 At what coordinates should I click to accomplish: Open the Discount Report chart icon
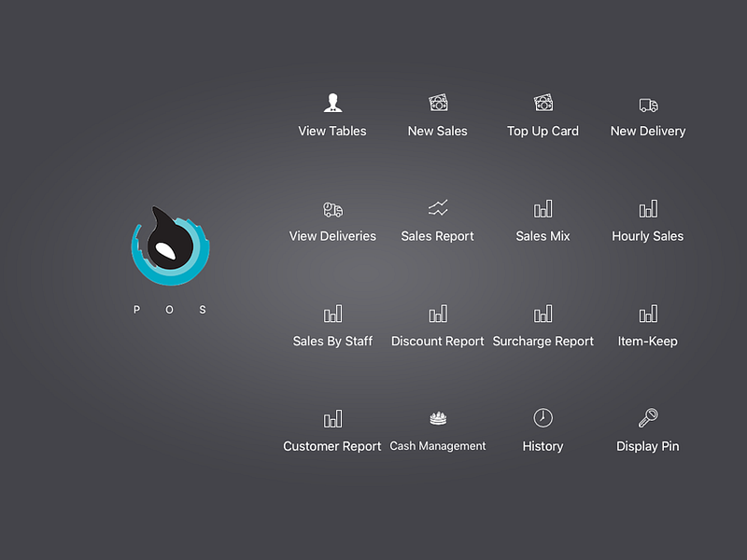tap(438, 314)
